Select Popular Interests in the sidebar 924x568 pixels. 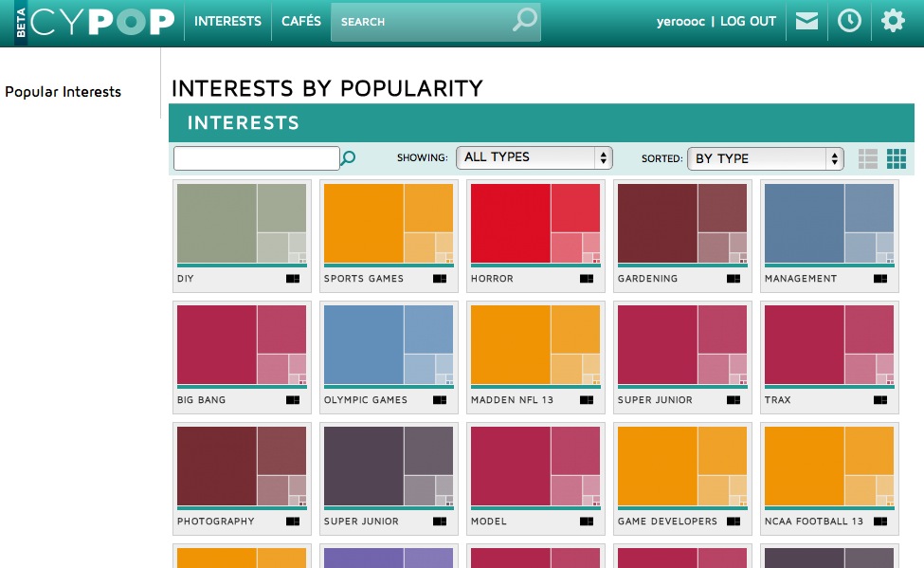click(x=63, y=92)
